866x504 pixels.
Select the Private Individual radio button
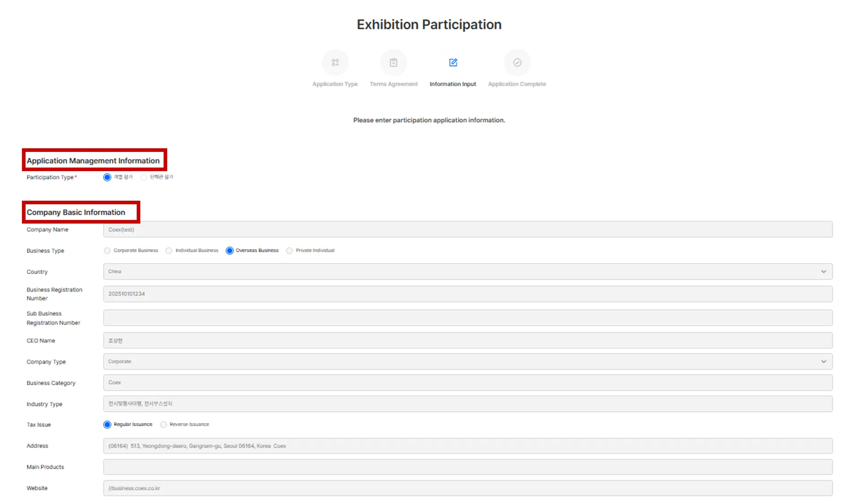[x=289, y=251]
